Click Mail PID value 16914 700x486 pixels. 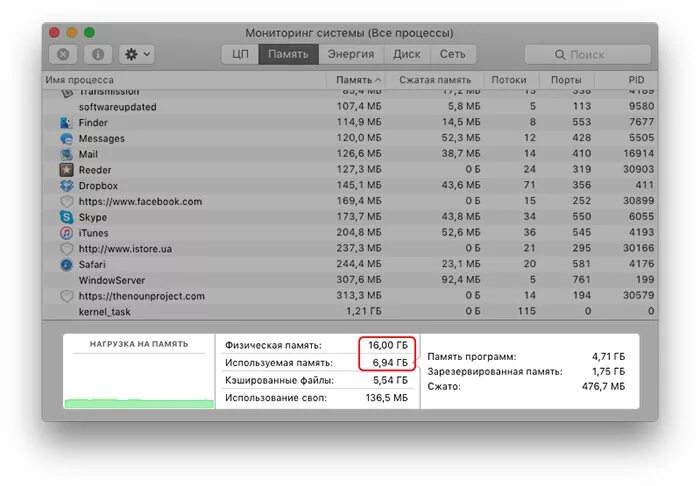tap(639, 154)
